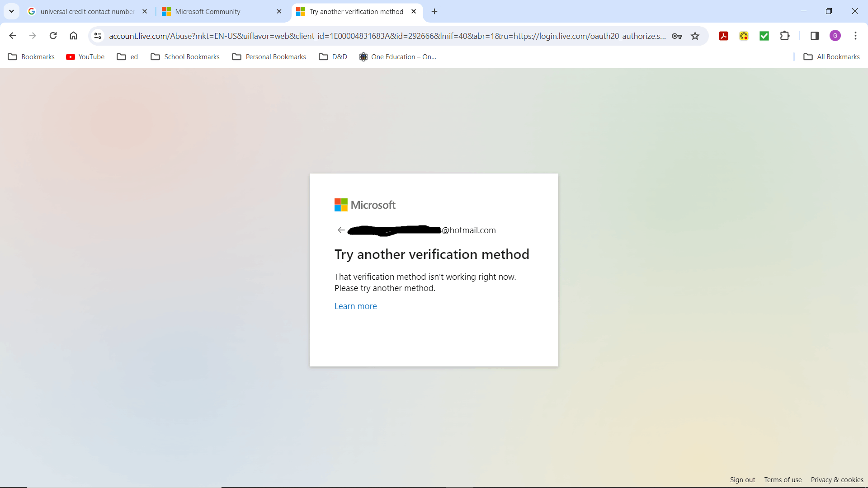Open Chrome's three-dot menu
The height and width of the screenshot is (488, 868).
(x=855, y=36)
